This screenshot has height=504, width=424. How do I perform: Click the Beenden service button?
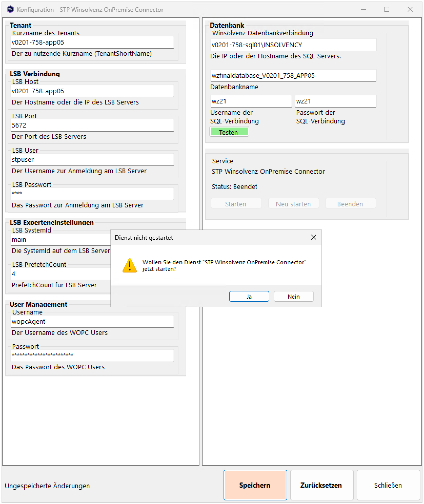click(350, 204)
